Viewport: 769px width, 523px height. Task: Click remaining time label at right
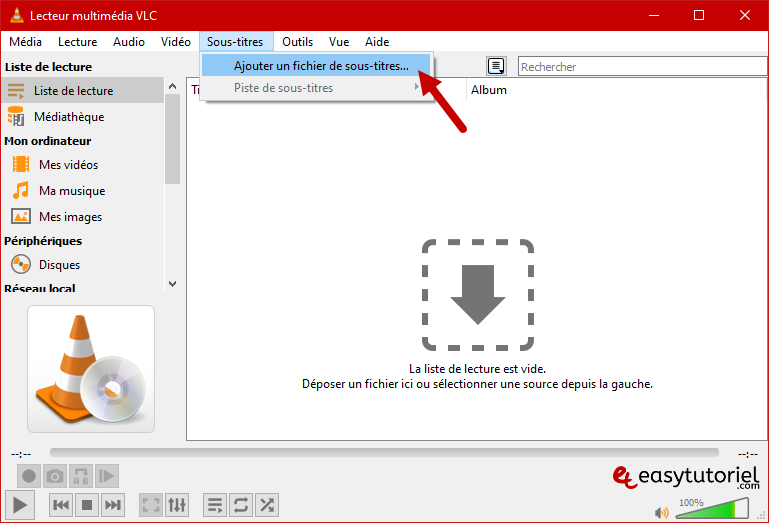(747, 454)
